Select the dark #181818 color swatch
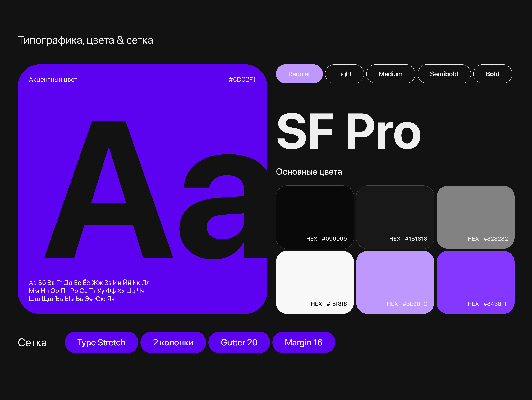 click(x=395, y=217)
